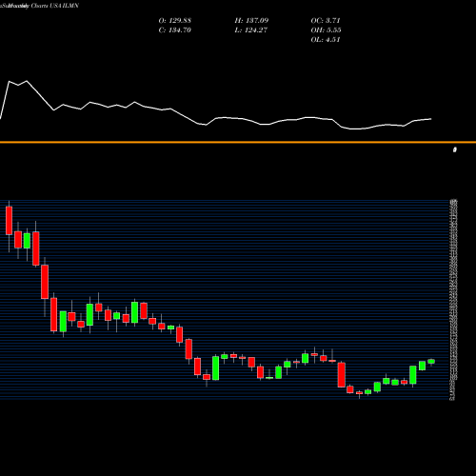Screen dimensions: 476x476
Task: Select the open value 'O: 129.88'
Action: click(x=175, y=21)
